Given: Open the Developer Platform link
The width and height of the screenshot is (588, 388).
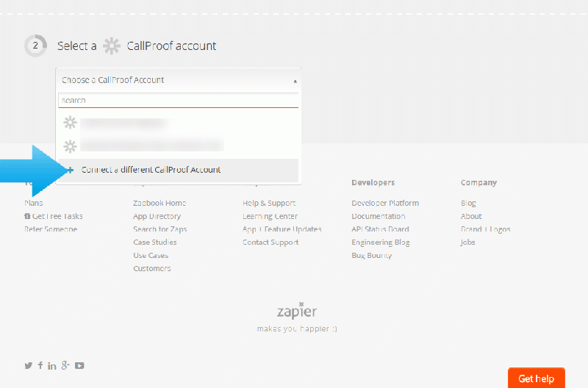Looking at the screenshot, I should (385, 203).
